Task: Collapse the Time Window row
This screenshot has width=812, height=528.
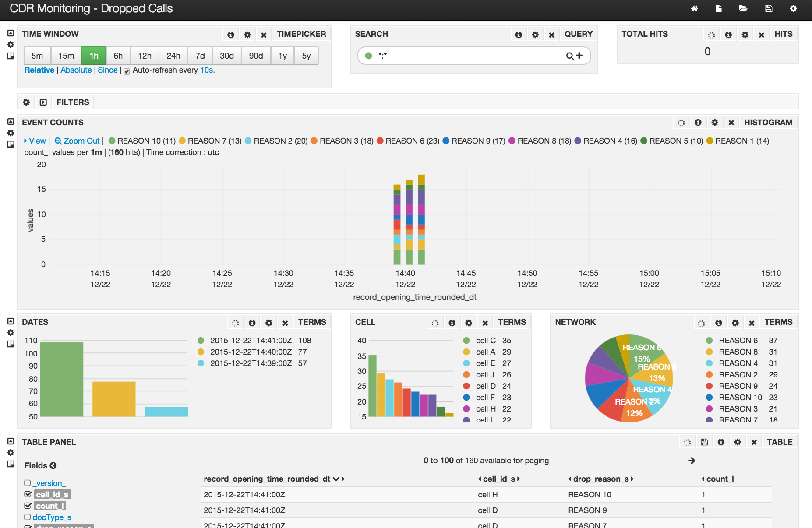Action: point(10,32)
